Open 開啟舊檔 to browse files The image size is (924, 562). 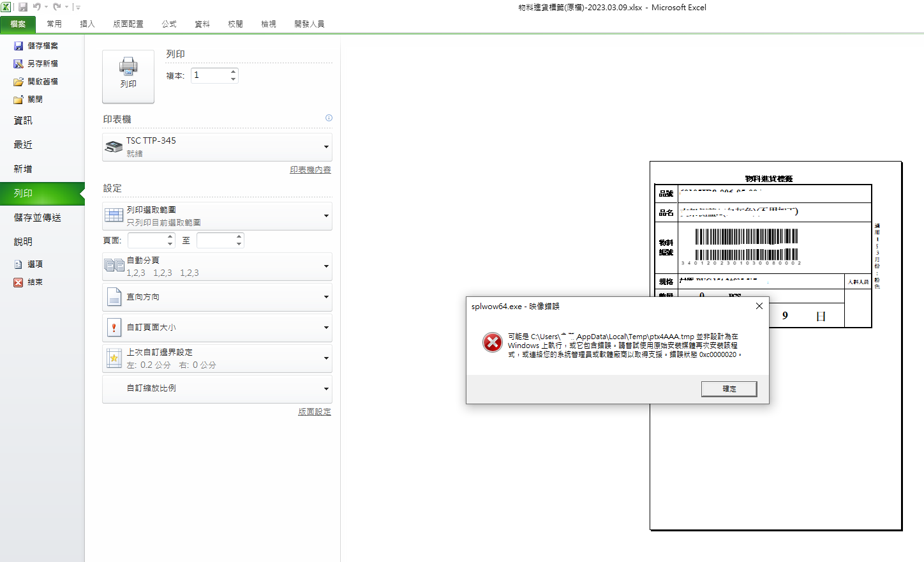pos(41,81)
